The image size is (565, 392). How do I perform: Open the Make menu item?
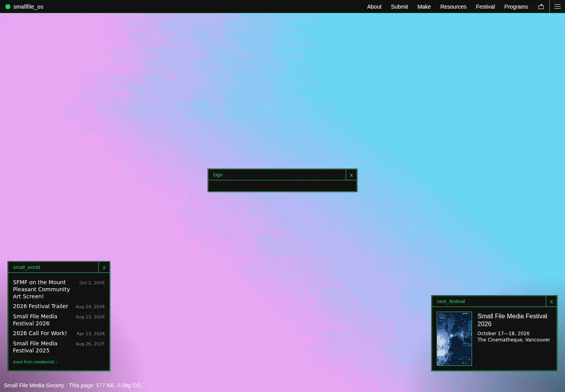(424, 7)
